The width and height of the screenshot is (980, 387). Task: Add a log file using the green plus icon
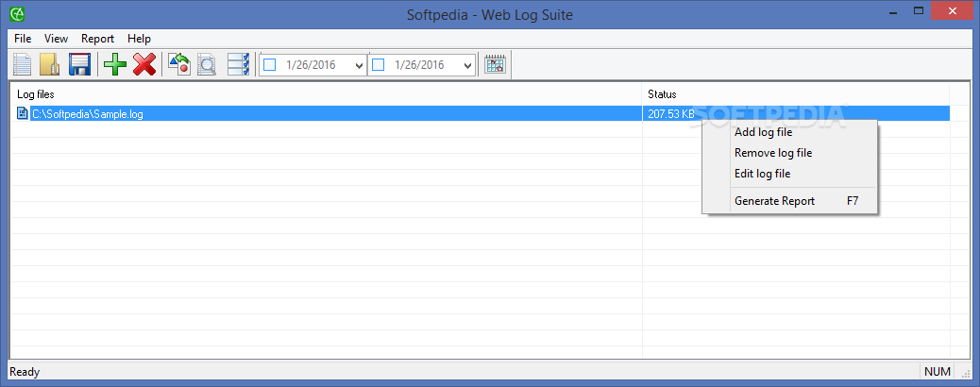115,64
